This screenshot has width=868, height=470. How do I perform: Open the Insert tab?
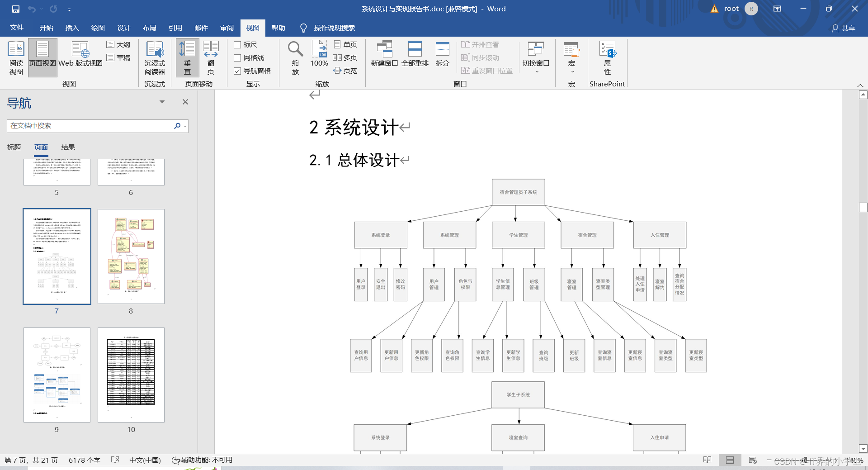(x=72, y=28)
